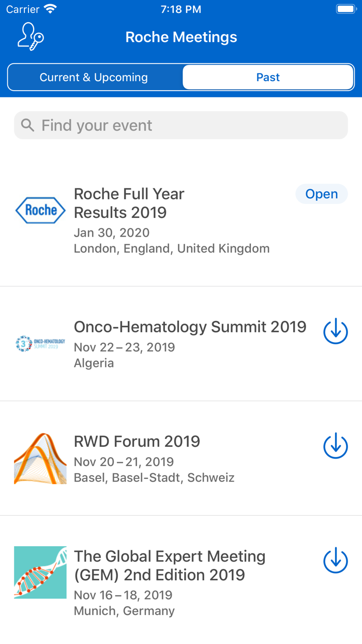Download Onco-Hematology Summit 2019 content
The height and width of the screenshot is (644, 362).
(335, 331)
